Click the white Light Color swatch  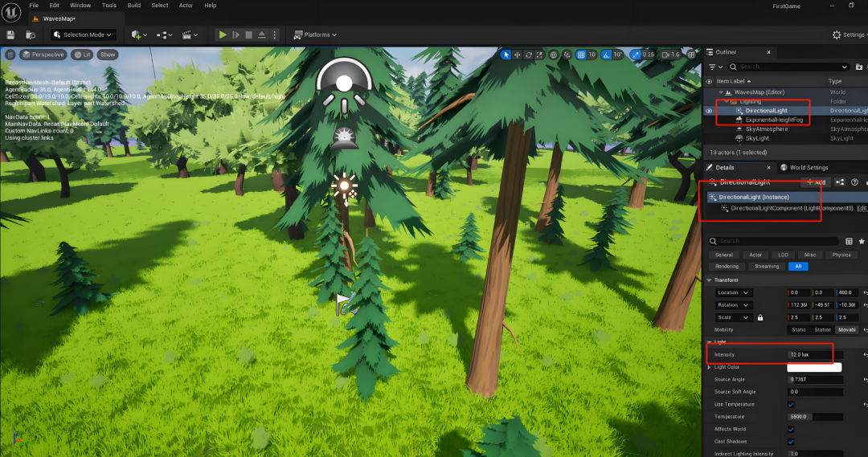[815, 367]
